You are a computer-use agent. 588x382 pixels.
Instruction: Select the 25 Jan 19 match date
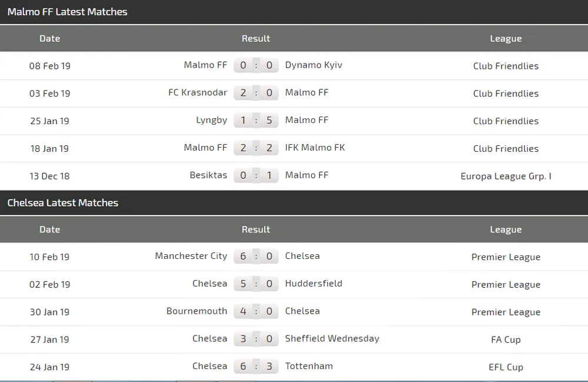pyautogui.click(x=49, y=121)
